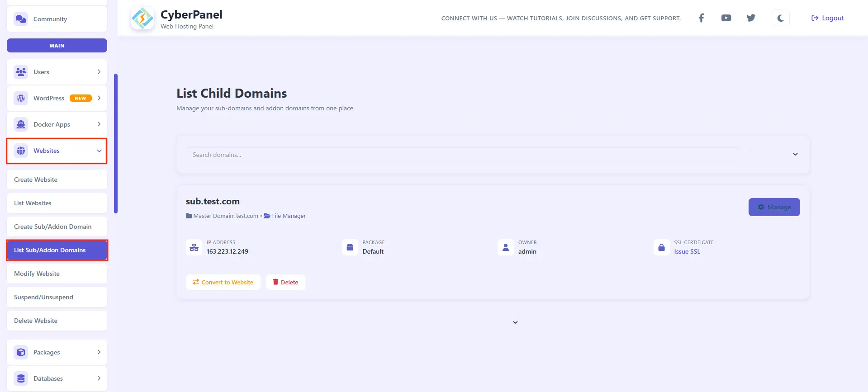Viewport: 868px width, 392px height.
Task: Expand the Docker Apps chevron
Action: tap(99, 124)
